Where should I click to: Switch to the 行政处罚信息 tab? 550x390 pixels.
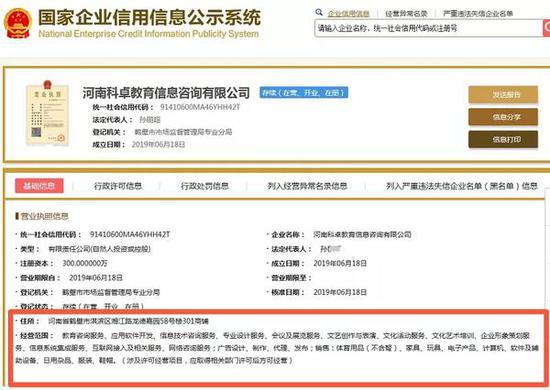click(x=204, y=186)
